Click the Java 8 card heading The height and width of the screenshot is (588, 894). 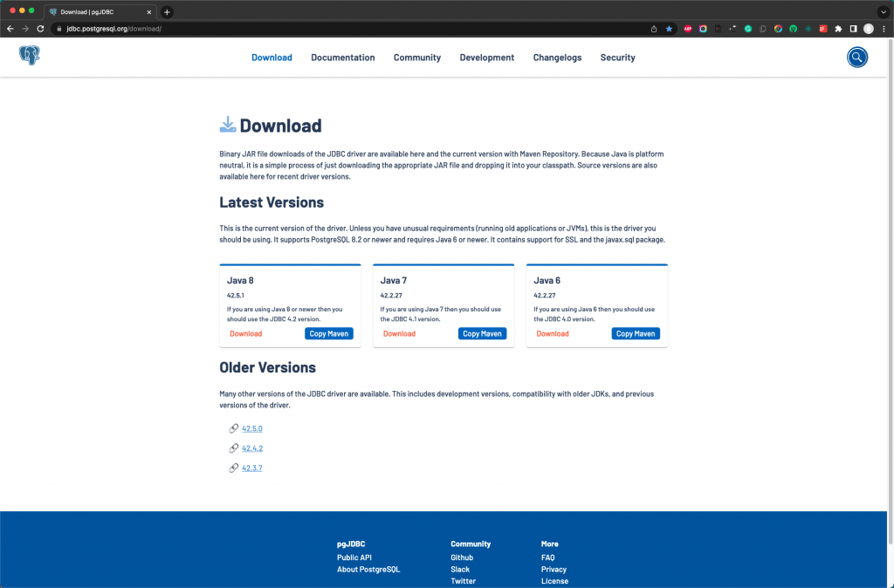(240, 280)
